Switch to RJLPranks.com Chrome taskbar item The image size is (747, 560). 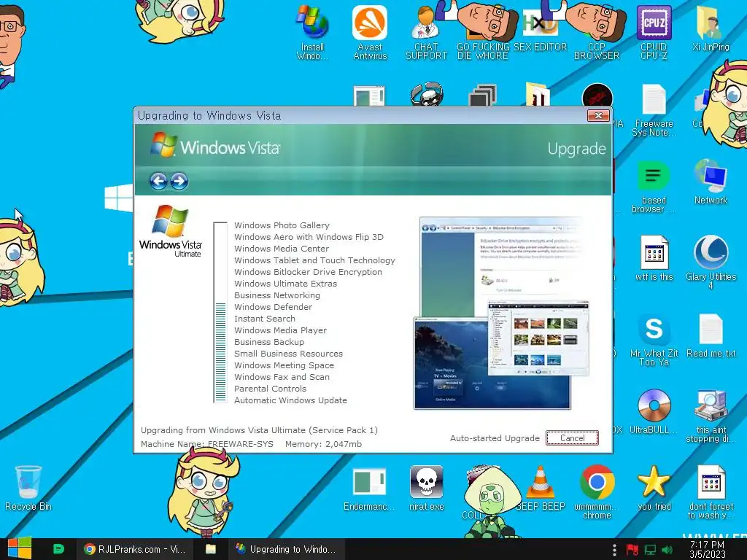[x=134, y=549]
